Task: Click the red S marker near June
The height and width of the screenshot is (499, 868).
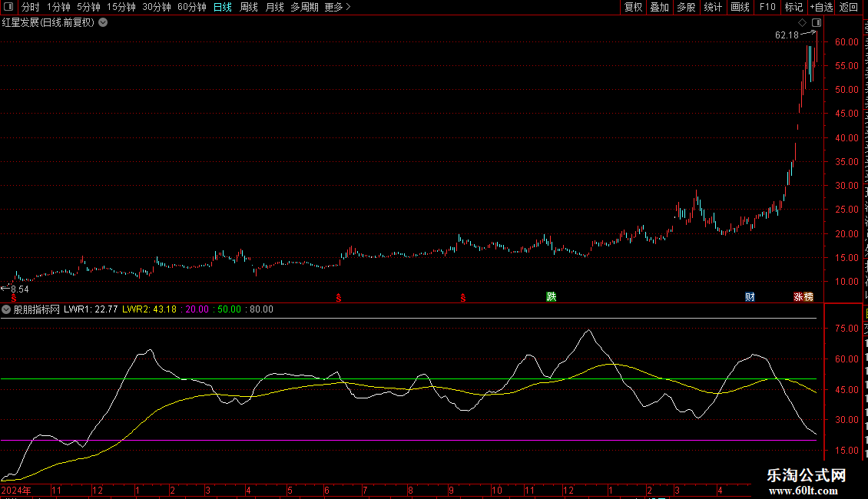Action: tap(339, 298)
